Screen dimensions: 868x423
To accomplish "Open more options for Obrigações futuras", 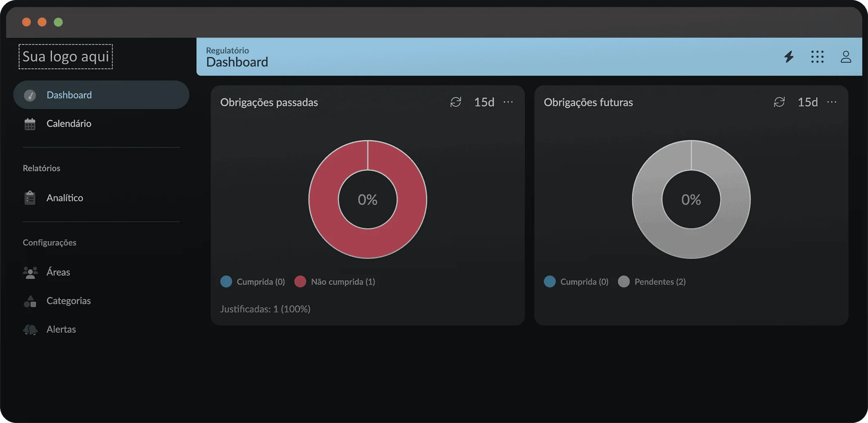I will pyautogui.click(x=832, y=102).
